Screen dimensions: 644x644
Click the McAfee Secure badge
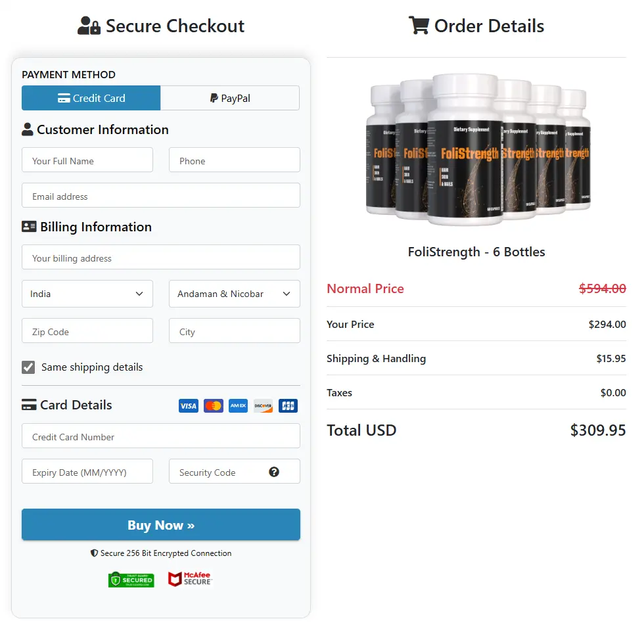pyautogui.click(x=190, y=579)
